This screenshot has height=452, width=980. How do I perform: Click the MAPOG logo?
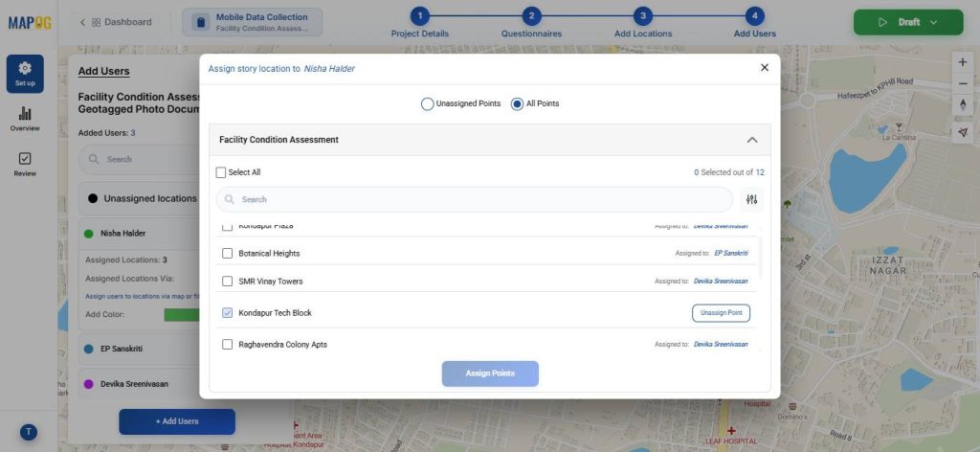[28, 22]
